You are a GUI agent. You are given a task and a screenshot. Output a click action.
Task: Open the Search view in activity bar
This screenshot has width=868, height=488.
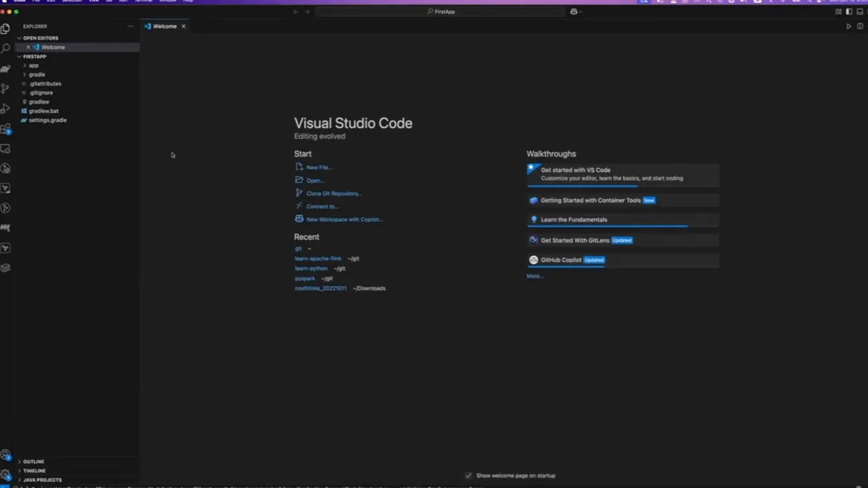6,49
